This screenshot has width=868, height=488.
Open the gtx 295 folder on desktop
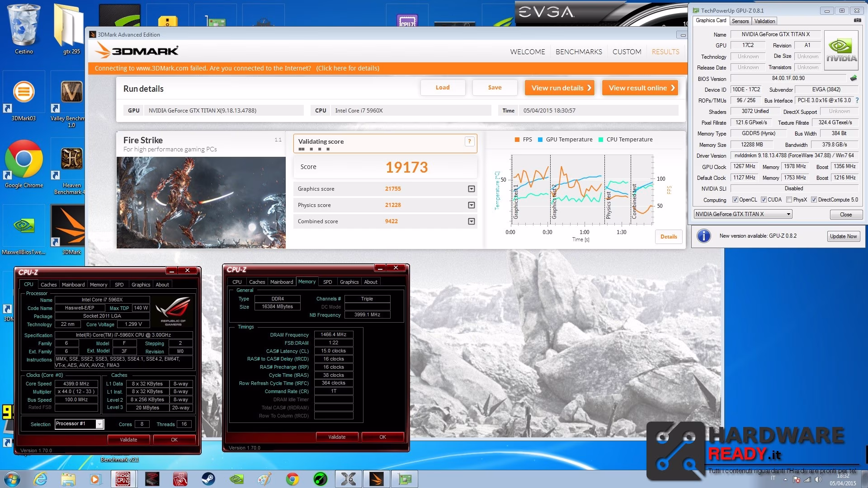tap(71, 29)
